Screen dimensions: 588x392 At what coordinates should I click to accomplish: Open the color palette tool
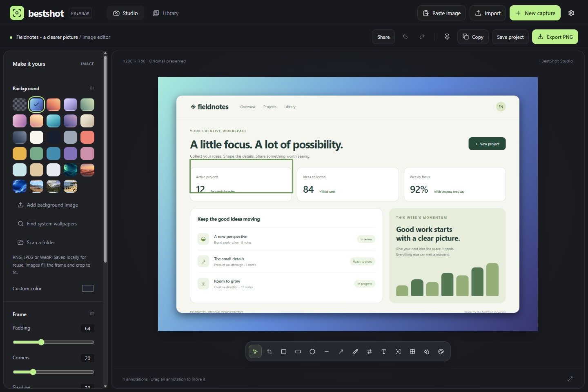(441, 352)
